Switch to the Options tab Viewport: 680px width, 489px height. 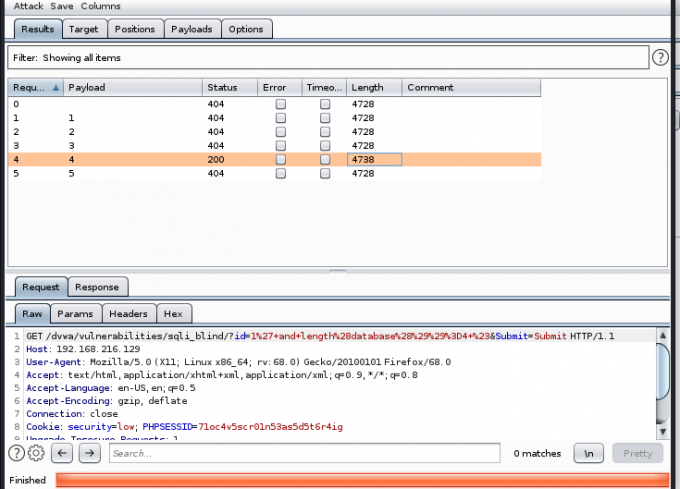coord(246,29)
